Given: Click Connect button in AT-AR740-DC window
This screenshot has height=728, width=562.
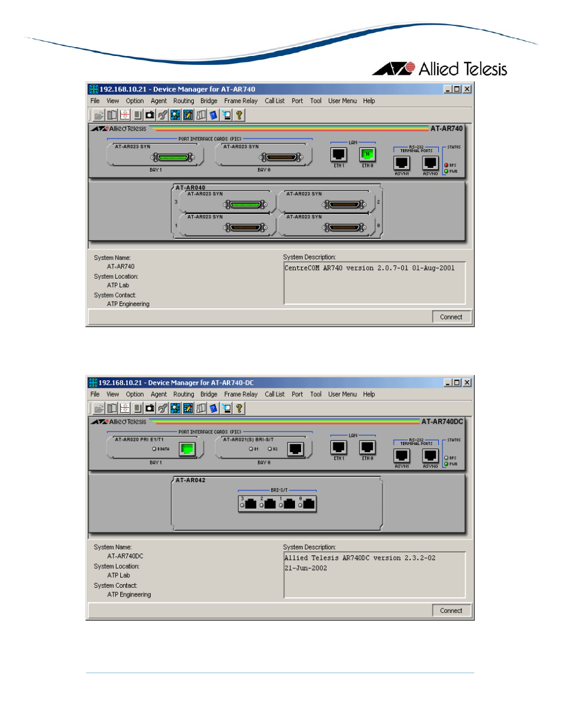Looking at the screenshot, I should pyautogui.click(x=451, y=611).
